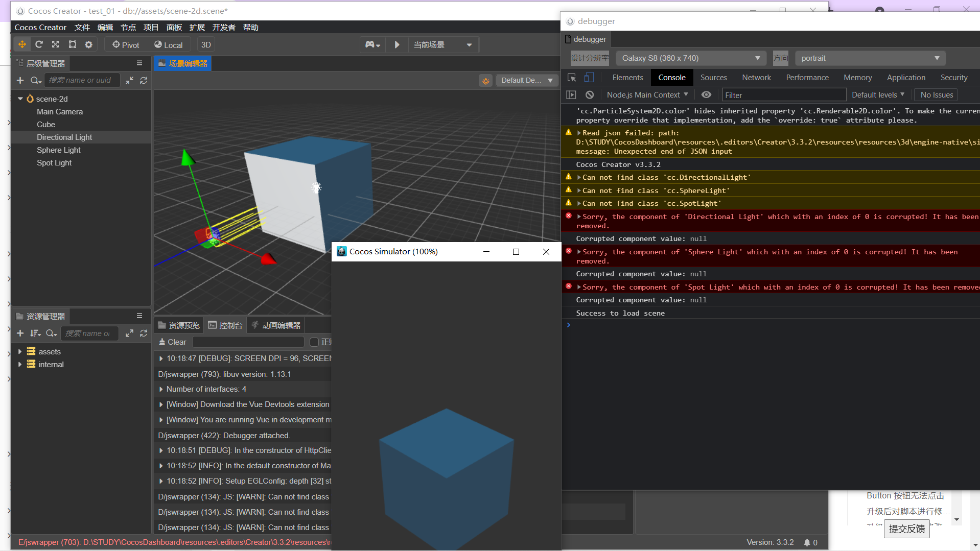Open the Default De... view dropdown
This screenshot has width=980, height=551.
[527, 81]
